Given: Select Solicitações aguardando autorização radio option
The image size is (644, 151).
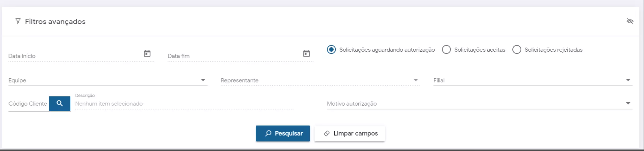Looking at the screenshot, I should pos(331,49).
